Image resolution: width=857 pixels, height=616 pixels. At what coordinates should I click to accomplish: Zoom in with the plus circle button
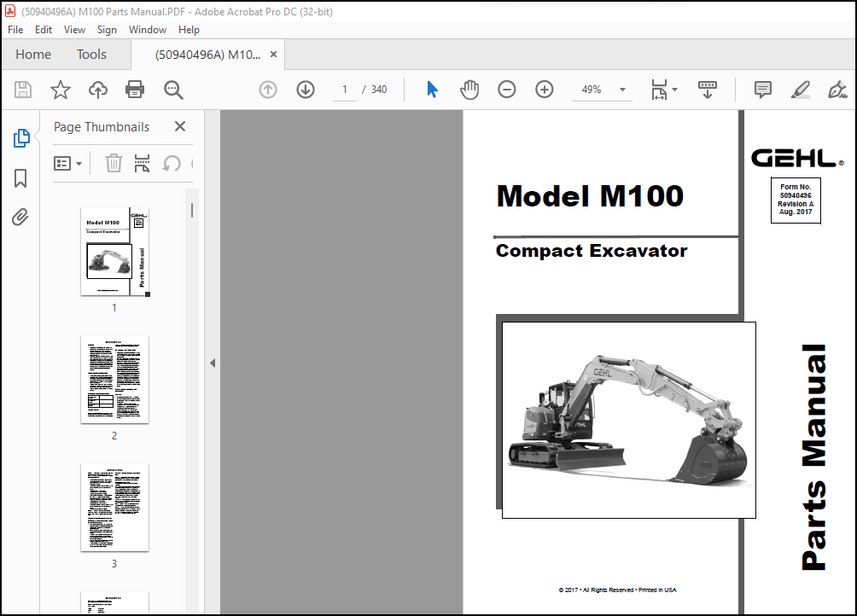point(545,90)
